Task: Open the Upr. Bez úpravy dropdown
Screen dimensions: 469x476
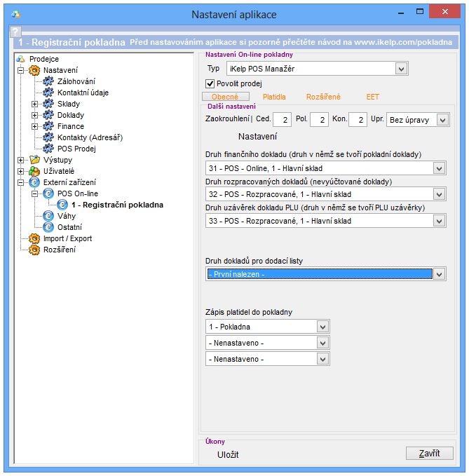Action: 442,121
